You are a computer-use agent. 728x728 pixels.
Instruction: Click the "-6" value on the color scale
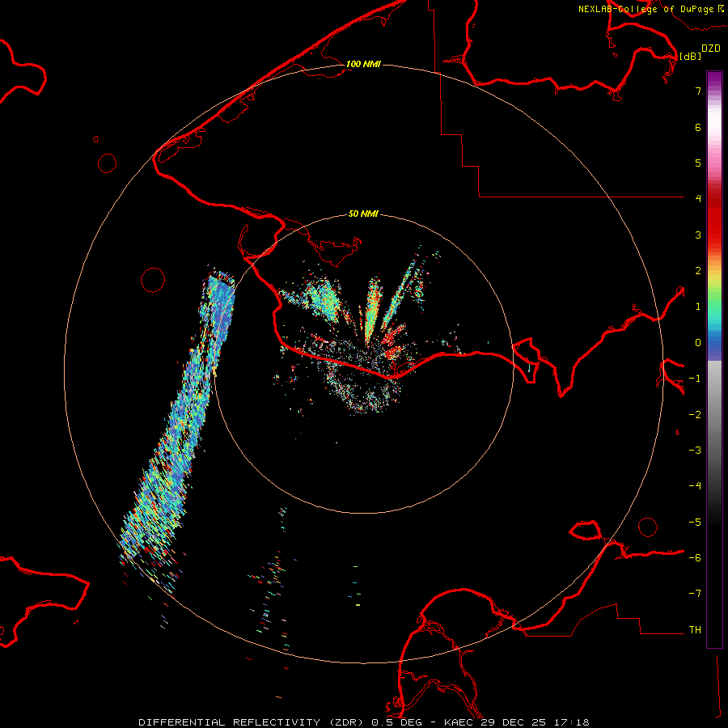pyautogui.click(x=695, y=558)
